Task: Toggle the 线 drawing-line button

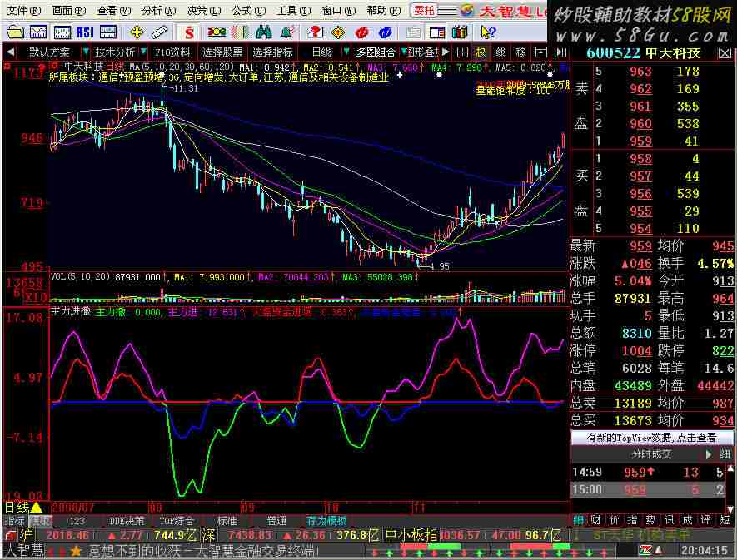Action: tap(501, 52)
